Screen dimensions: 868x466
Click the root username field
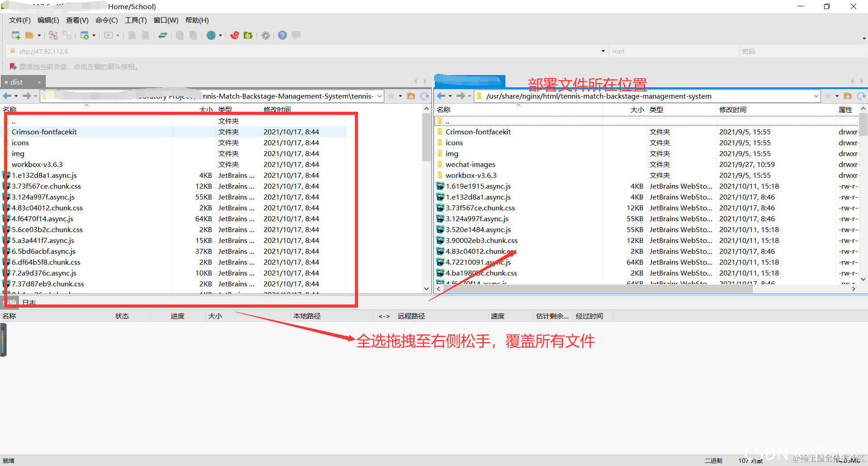(674, 52)
